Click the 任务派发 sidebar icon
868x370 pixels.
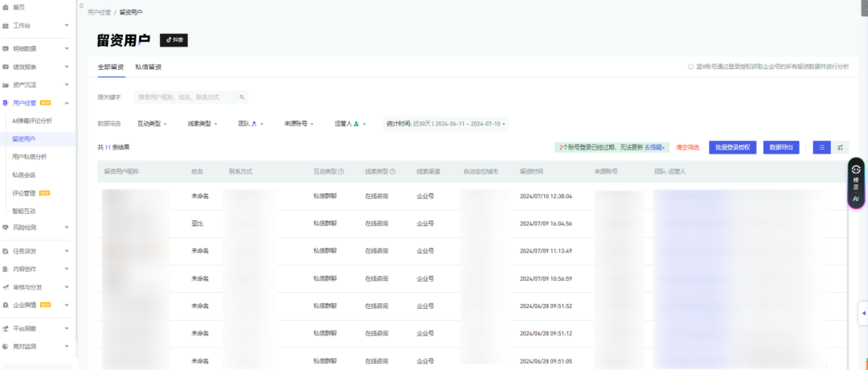[6, 251]
